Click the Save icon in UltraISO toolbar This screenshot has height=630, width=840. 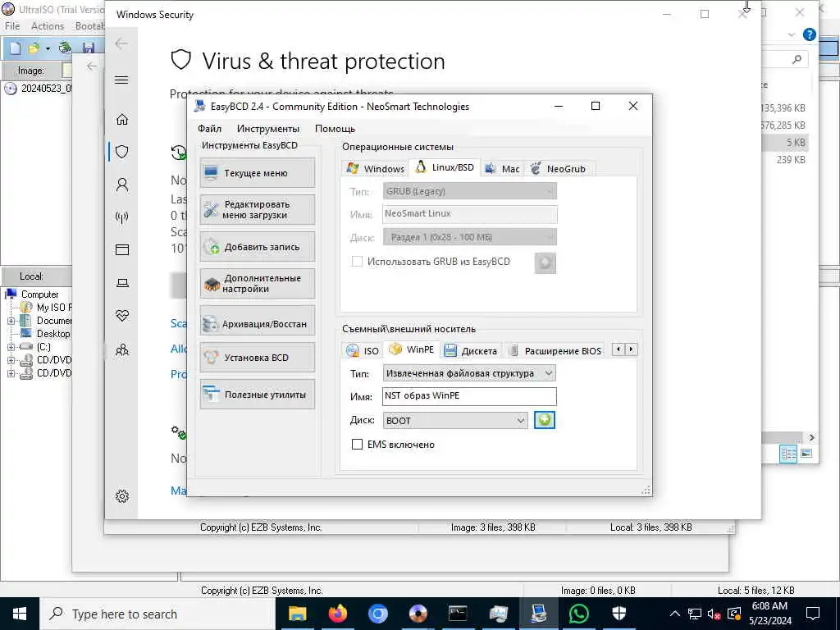(x=89, y=48)
